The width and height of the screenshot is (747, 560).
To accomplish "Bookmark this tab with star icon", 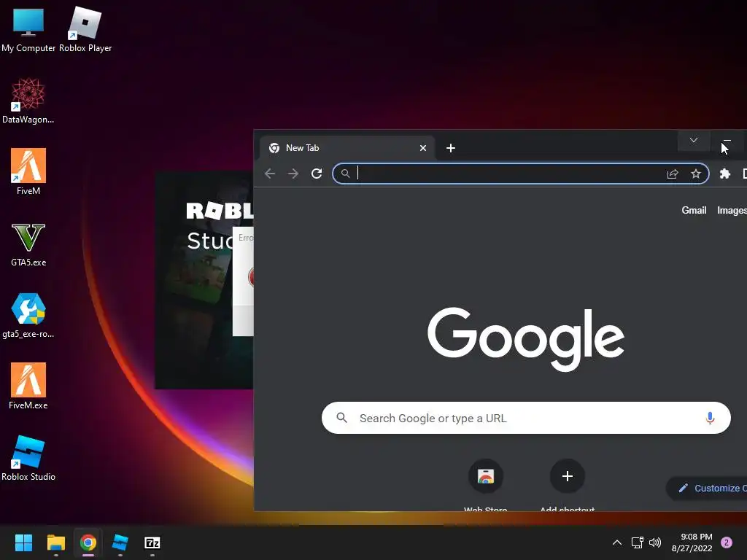I will pyautogui.click(x=696, y=174).
